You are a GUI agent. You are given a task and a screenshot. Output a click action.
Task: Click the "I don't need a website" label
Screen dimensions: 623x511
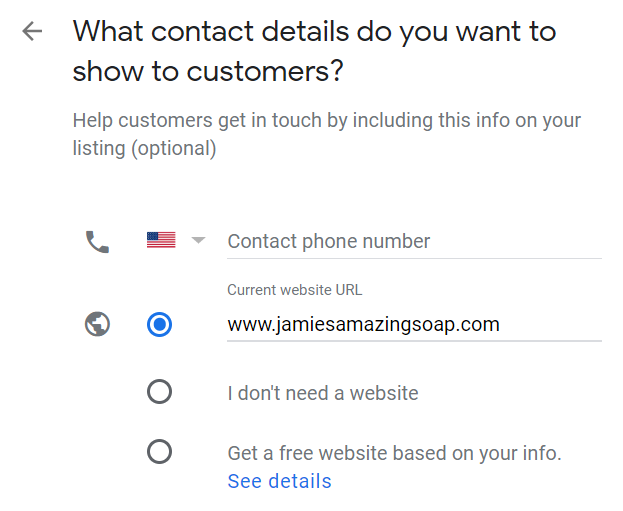tap(322, 392)
